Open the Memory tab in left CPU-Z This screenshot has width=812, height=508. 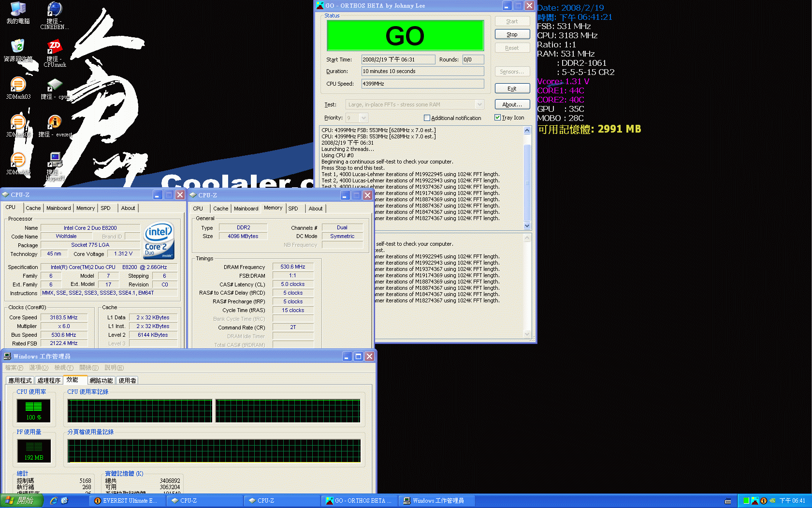pos(86,208)
